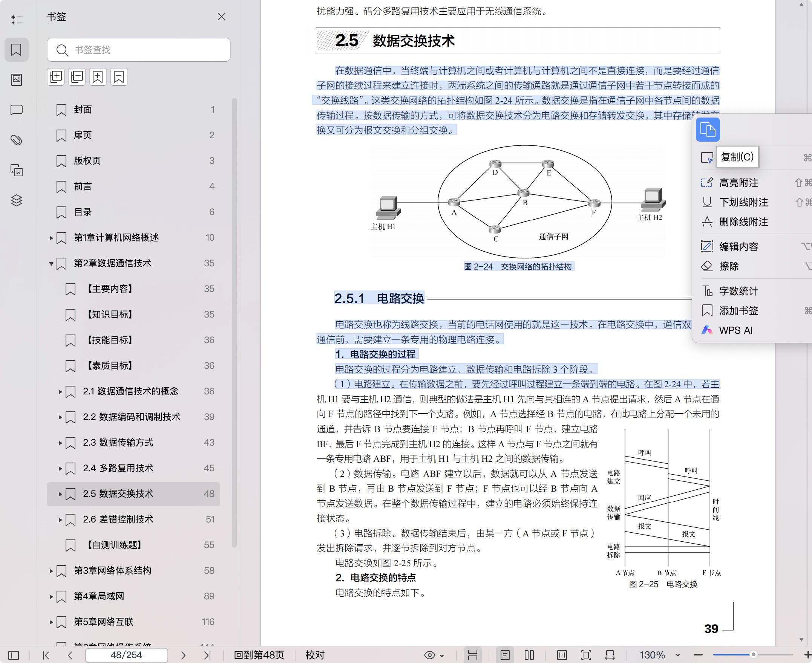The height and width of the screenshot is (663, 812).
Task: Go to the first page
Action: (46, 655)
